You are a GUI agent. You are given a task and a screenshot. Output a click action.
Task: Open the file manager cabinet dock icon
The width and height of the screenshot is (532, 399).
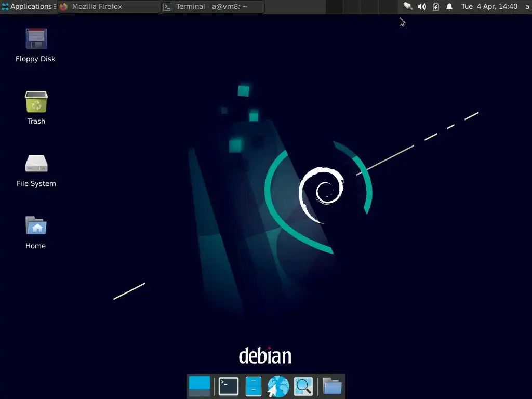pyautogui.click(x=254, y=386)
